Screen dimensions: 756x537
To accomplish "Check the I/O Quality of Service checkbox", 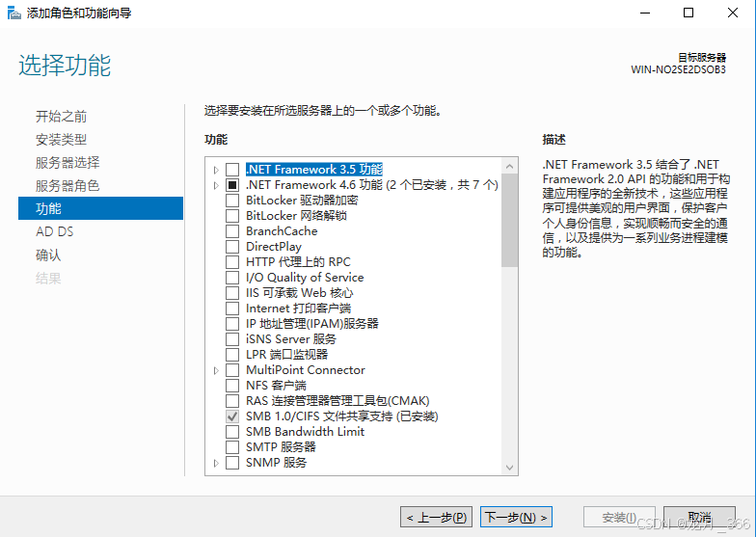I will pyautogui.click(x=232, y=278).
